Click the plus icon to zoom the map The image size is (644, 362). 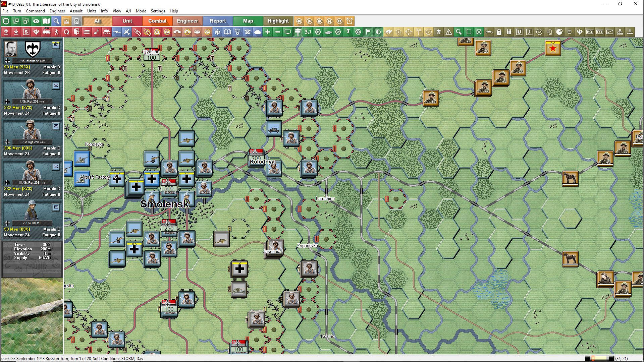coord(268,32)
